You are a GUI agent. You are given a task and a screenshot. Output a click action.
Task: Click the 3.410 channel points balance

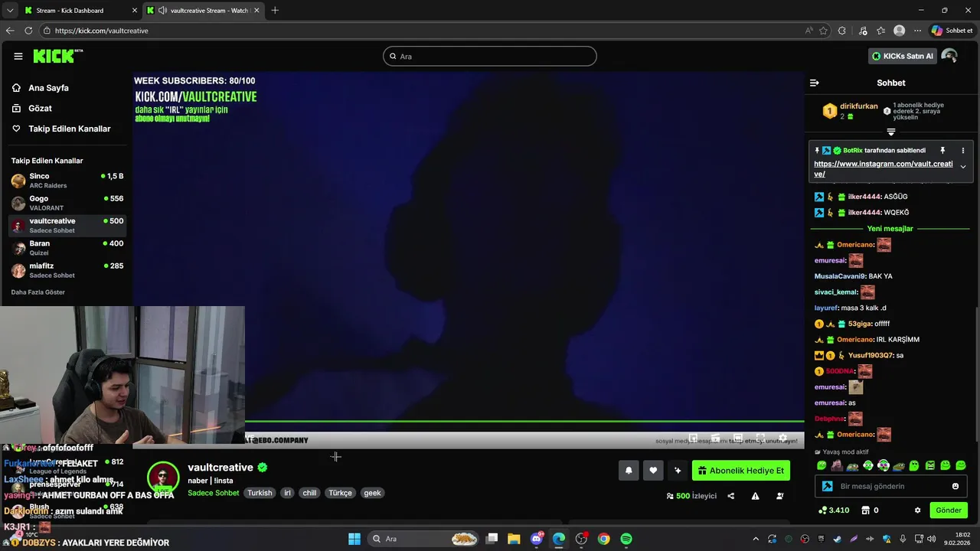pyautogui.click(x=835, y=510)
